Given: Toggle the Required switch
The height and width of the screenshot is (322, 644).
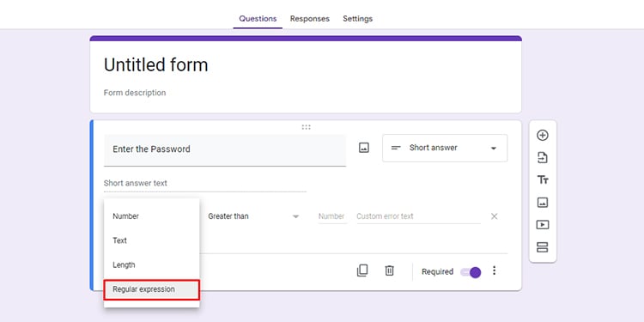Looking at the screenshot, I should 471,272.
